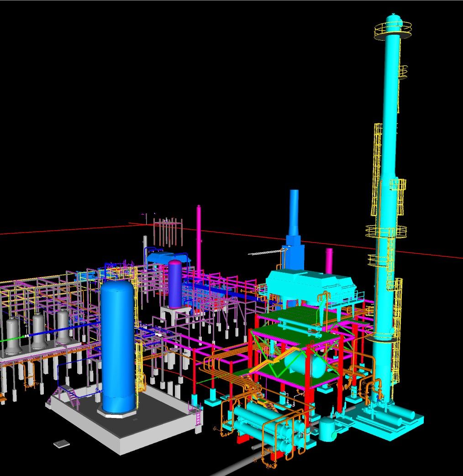Click the large blue vertical vessel
Viewport: 463px width, 476px height.
click(118, 343)
